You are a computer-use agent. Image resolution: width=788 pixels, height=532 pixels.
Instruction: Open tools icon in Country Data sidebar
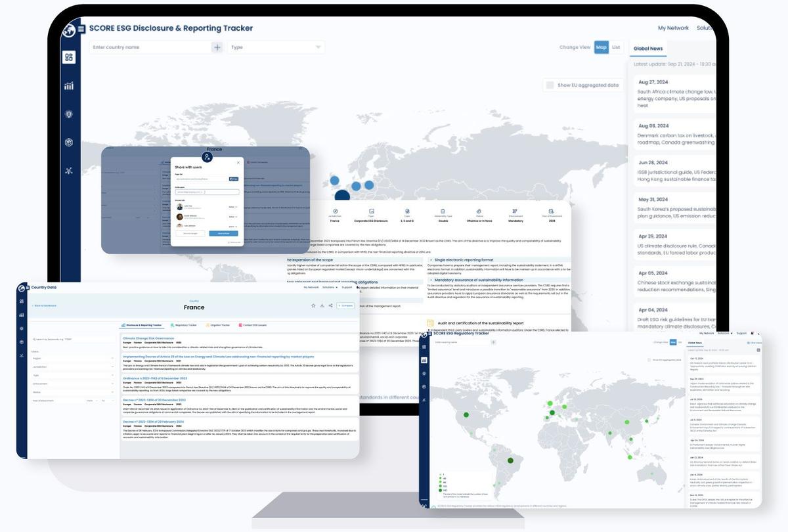point(22,355)
